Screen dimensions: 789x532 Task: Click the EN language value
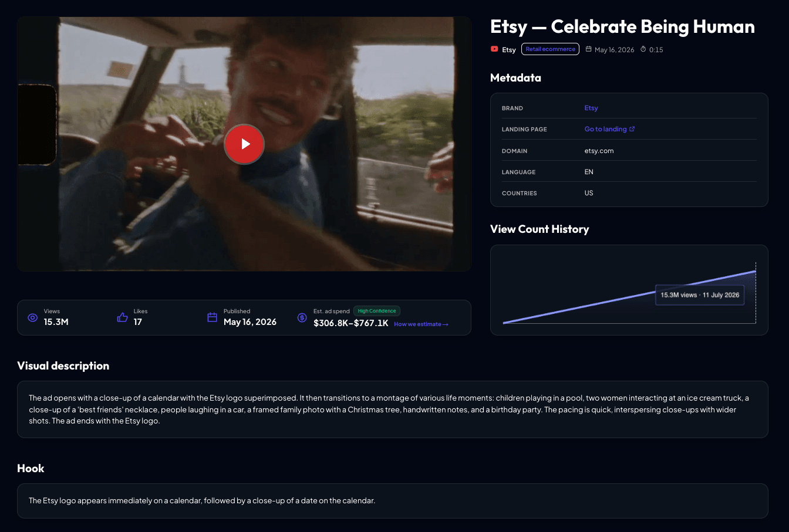tap(589, 172)
